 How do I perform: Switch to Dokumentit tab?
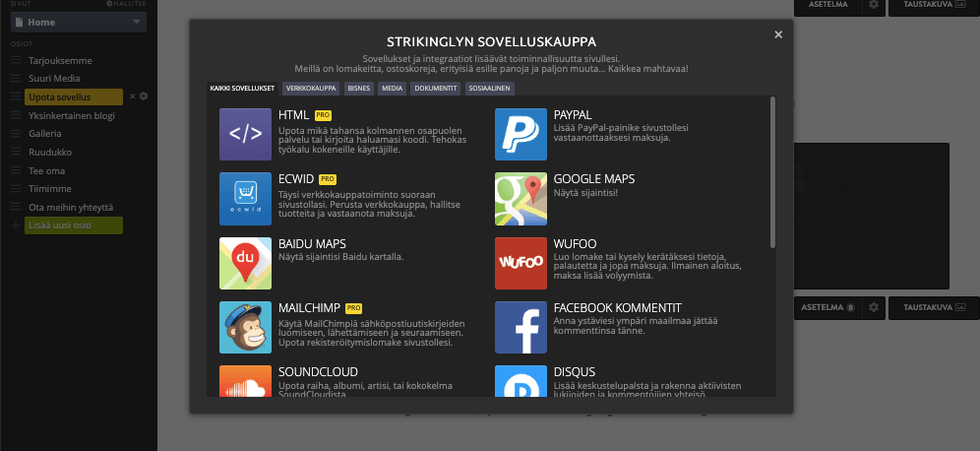[x=436, y=89]
